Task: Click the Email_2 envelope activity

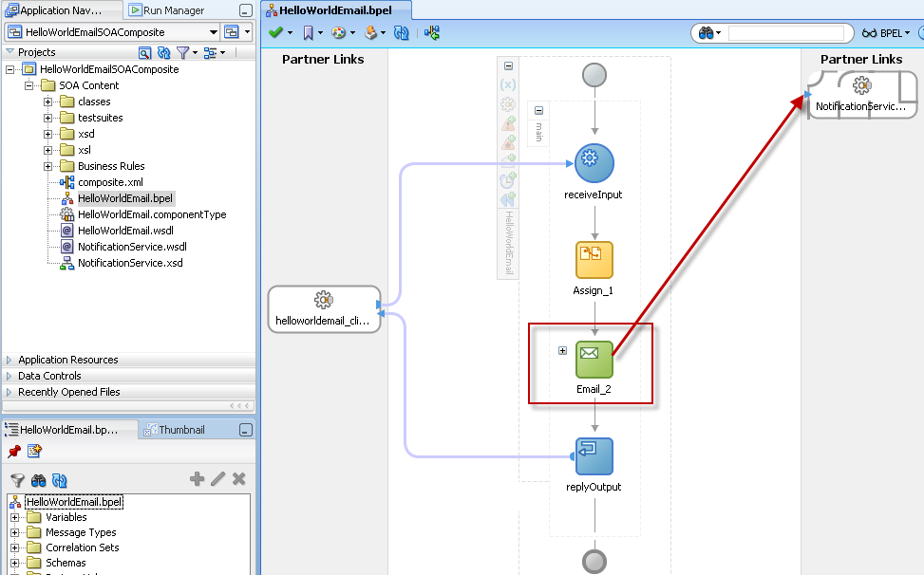Action: click(x=594, y=359)
